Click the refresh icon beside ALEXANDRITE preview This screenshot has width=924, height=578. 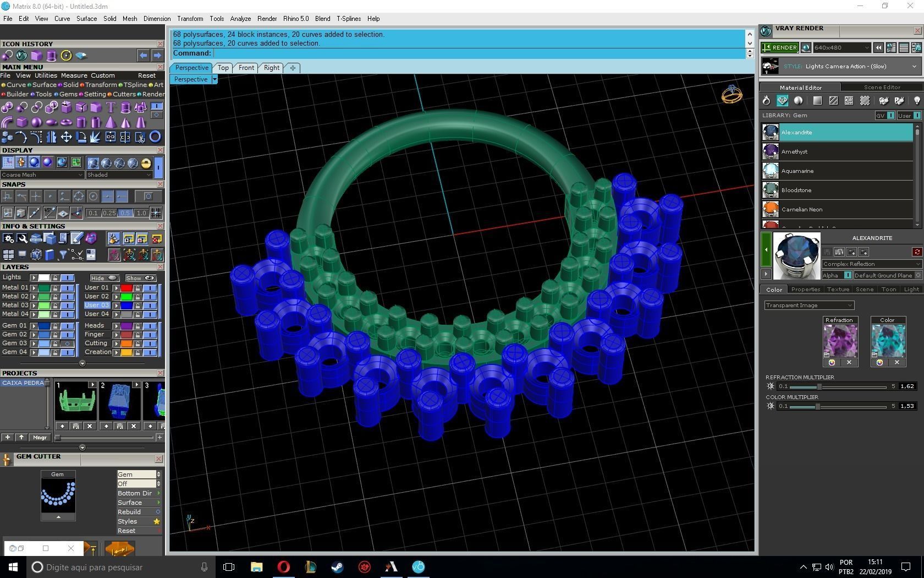[x=917, y=252]
